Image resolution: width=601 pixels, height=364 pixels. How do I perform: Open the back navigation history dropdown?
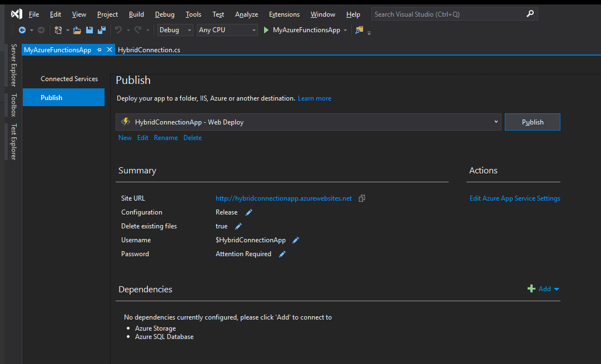pyautogui.click(x=32, y=30)
